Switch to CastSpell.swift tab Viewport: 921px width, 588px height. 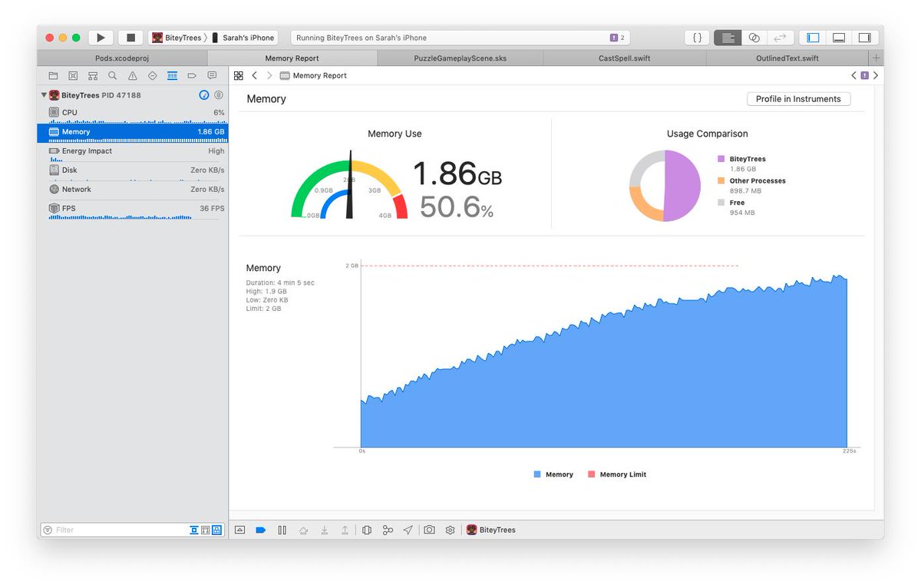click(625, 58)
